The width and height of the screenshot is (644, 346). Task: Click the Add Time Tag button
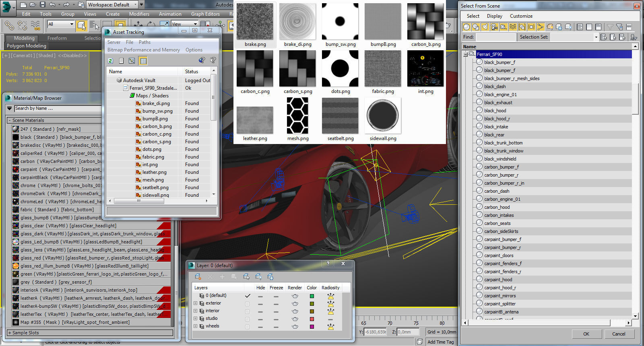pyautogui.click(x=440, y=342)
